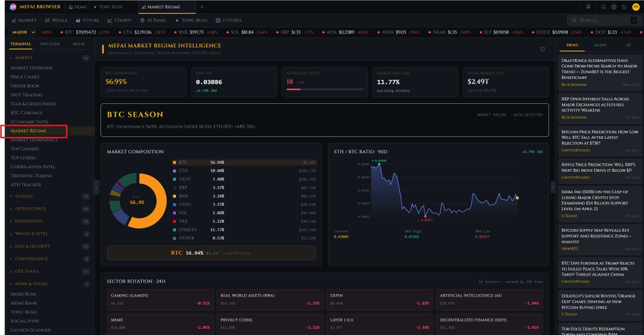Open ATH Tracker in sidebar

[x=26, y=185]
